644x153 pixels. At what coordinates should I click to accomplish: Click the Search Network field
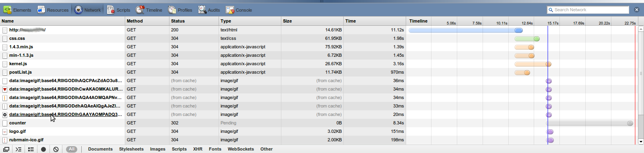click(591, 10)
